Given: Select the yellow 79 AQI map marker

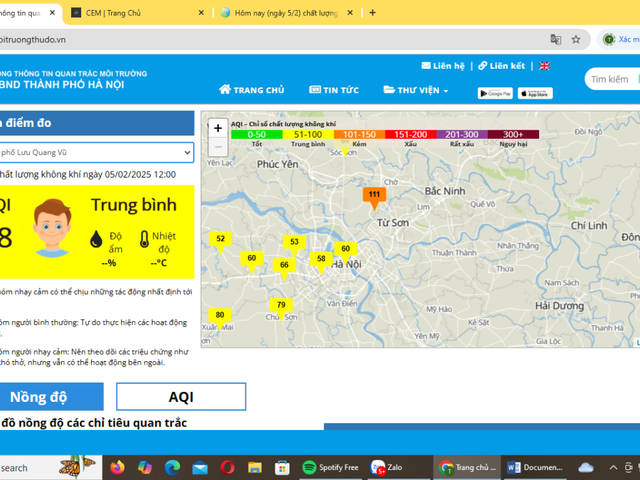Looking at the screenshot, I should click(281, 305).
